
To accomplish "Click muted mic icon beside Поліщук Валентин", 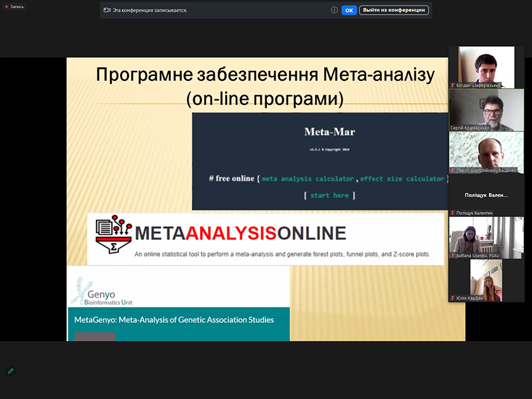I will 452,213.
